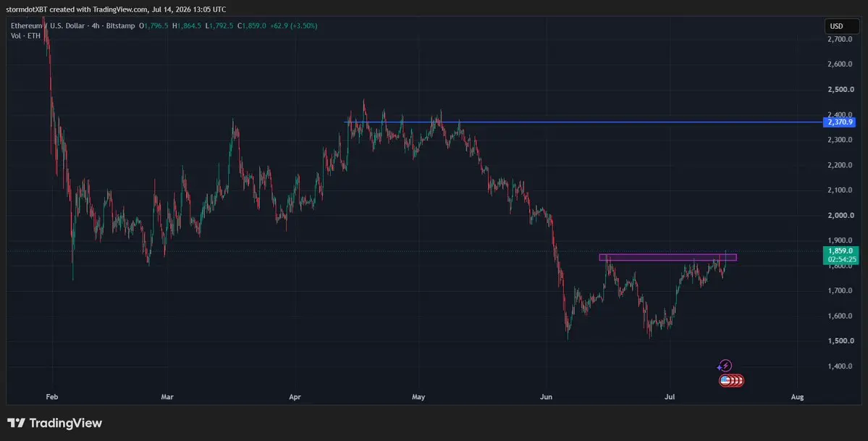Click the 1,400.0 price scale label
This screenshot has width=868, height=441.
840,366
